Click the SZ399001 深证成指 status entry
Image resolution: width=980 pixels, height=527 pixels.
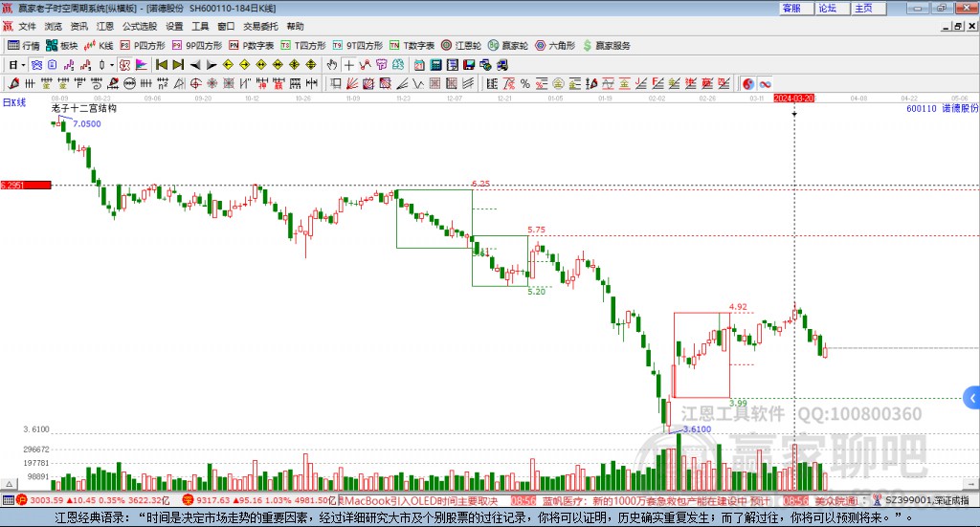(x=922, y=500)
